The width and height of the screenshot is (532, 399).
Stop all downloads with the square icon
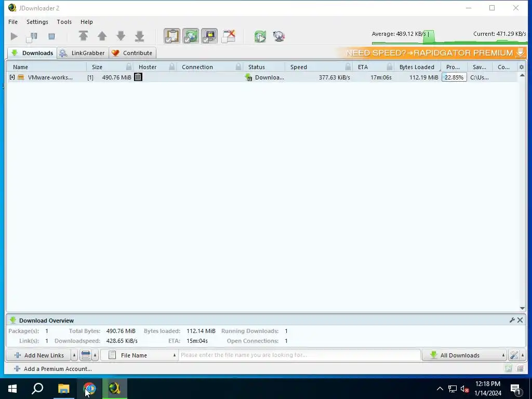pos(51,36)
